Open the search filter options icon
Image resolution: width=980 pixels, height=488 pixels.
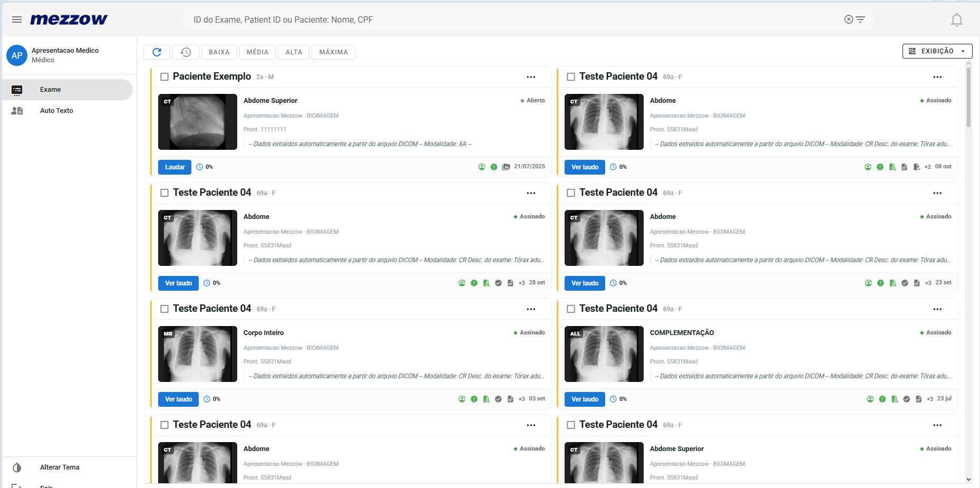pyautogui.click(x=860, y=20)
